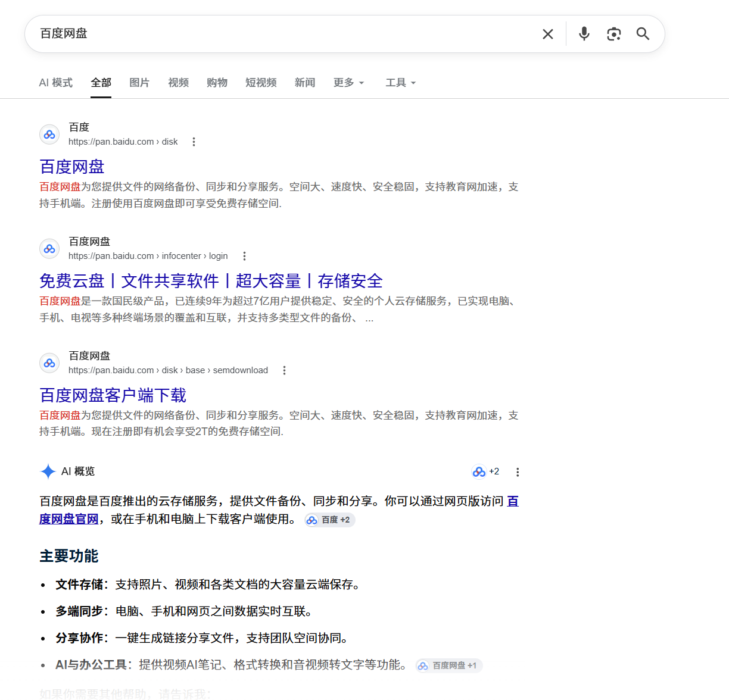Screen dimensions: 729x700
Task: Select the 全部 tab
Action: coord(101,83)
